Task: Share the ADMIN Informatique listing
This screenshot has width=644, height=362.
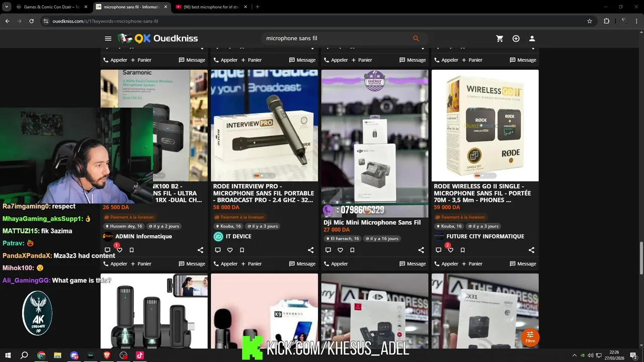Action: tap(200, 250)
